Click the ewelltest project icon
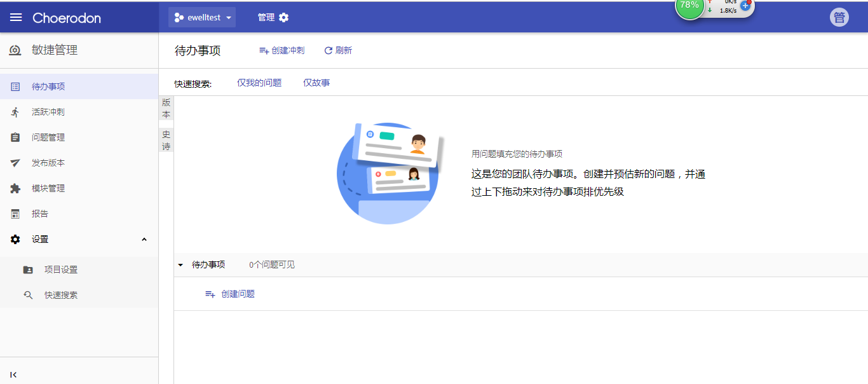The image size is (868, 384). pyautogui.click(x=179, y=18)
